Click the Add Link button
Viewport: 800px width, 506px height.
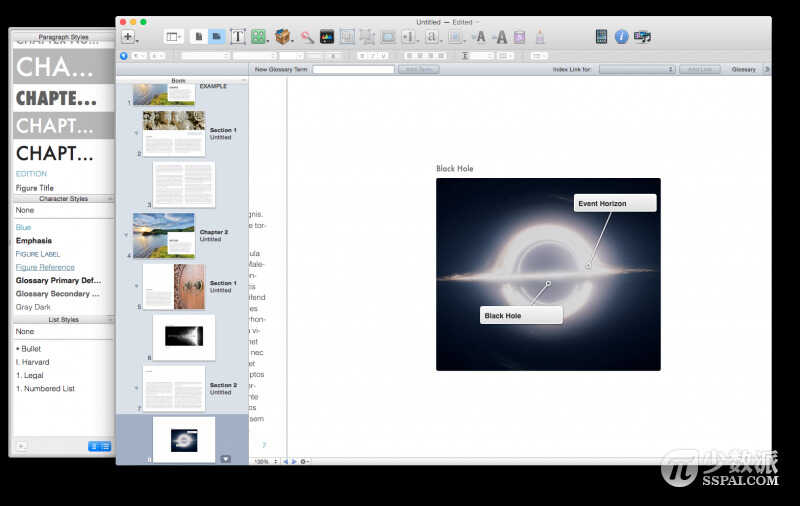click(x=699, y=69)
